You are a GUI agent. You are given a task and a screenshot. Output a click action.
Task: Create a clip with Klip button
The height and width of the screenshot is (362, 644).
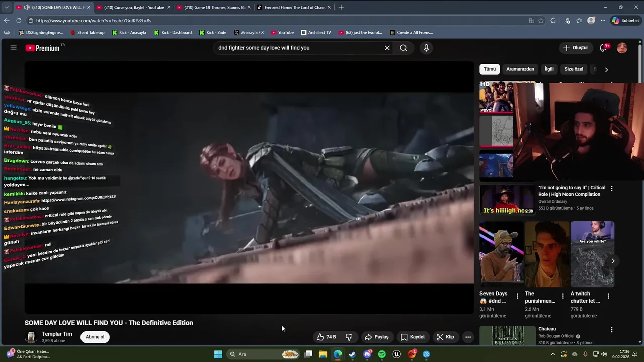(445, 337)
